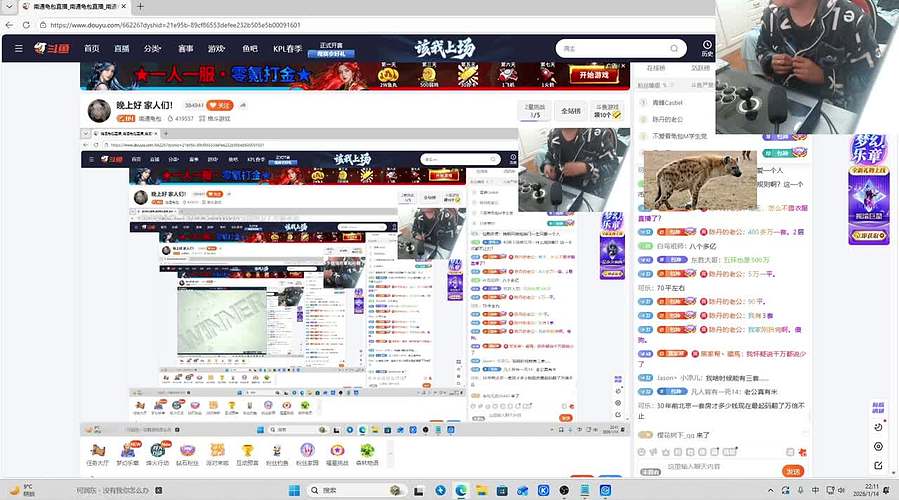The width and height of the screenshot is (899, 500).
Task: Open the 粉丝钓鱼 activity icon
Action: point(277,454)
